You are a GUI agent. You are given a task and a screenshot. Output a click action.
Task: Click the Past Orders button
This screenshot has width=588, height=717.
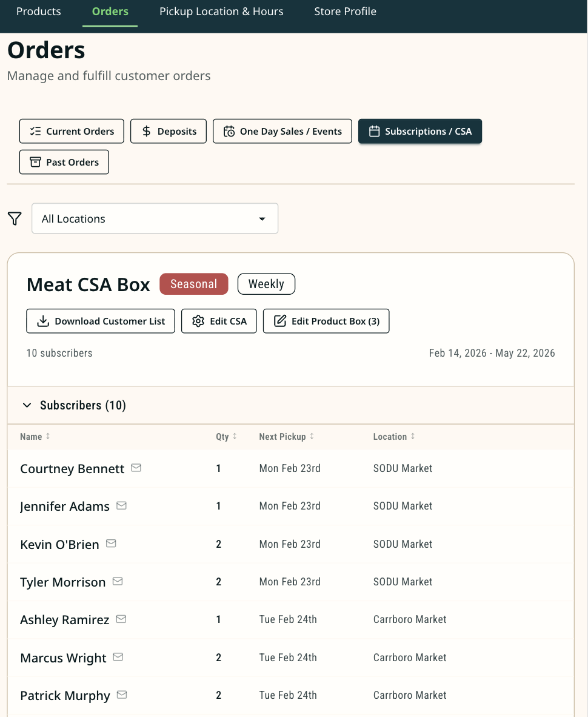pyautogui.click(x=64, y=162)
